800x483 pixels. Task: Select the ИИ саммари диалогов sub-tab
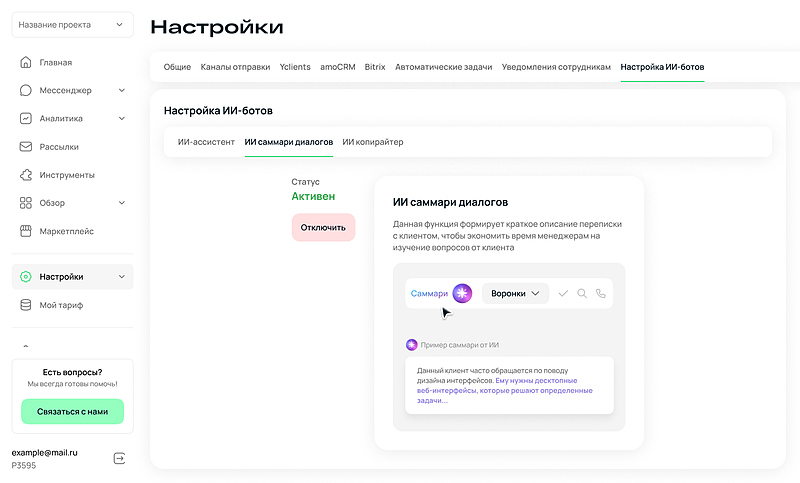[289, 142]
